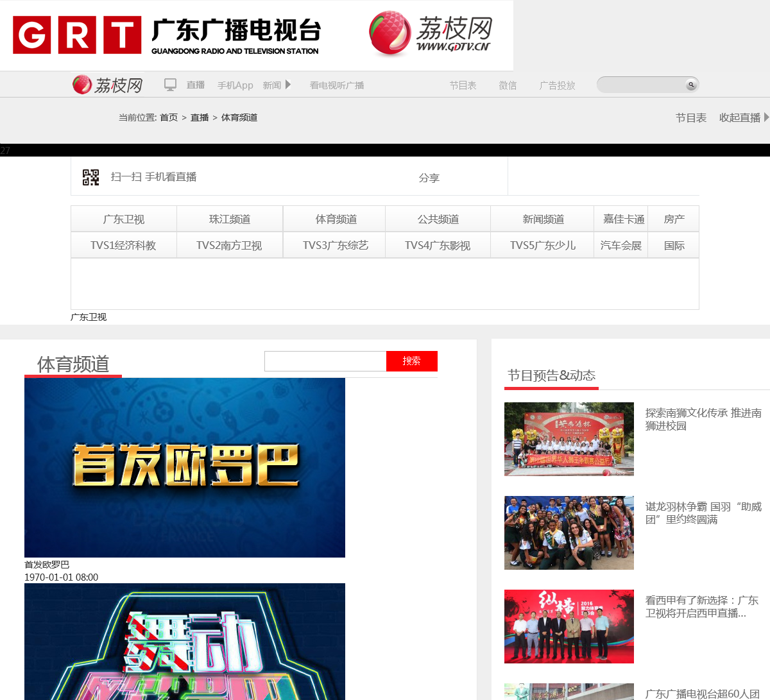This screenshot has height=700, width=770.
Task: Select the TVS4广东影视 channel tab
Action: [x=438, y=245]
